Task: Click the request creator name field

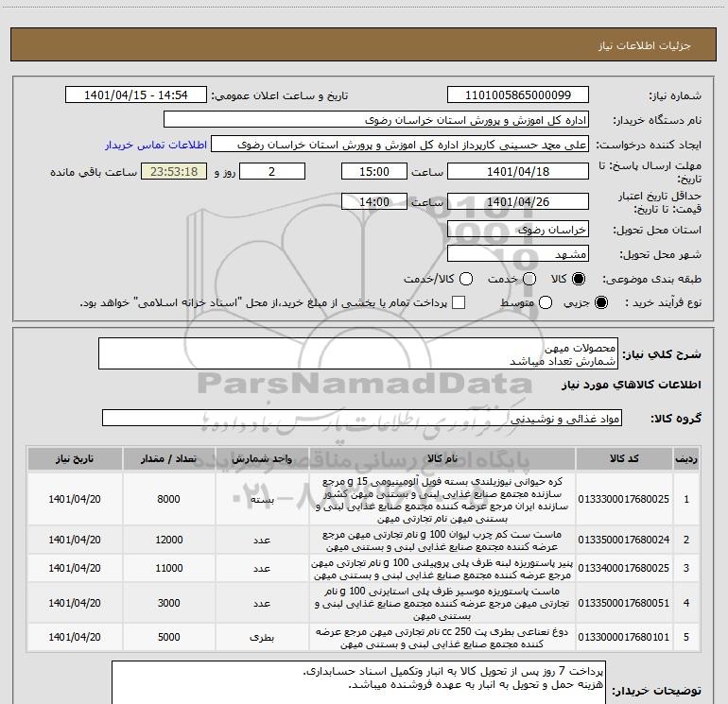Action: tap(400, 145)
